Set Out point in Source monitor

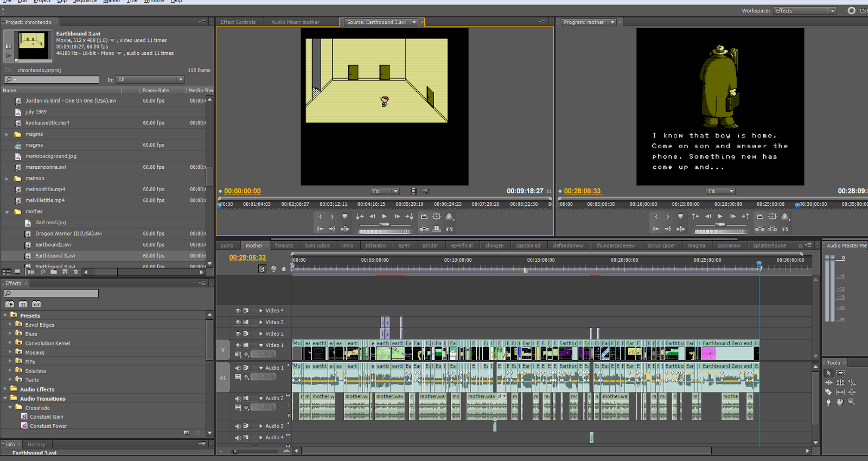coord(332,217)
